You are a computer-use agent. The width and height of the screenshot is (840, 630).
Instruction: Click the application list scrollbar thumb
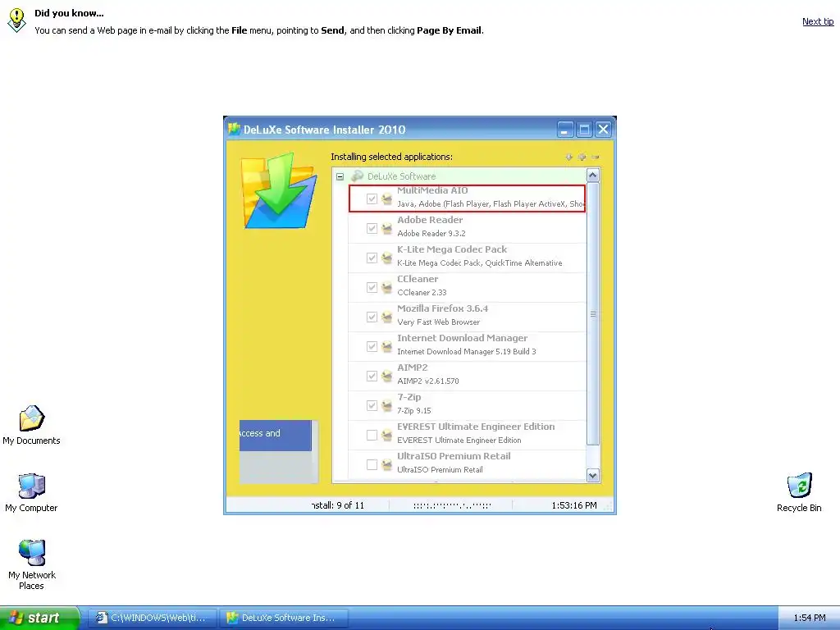592,314
